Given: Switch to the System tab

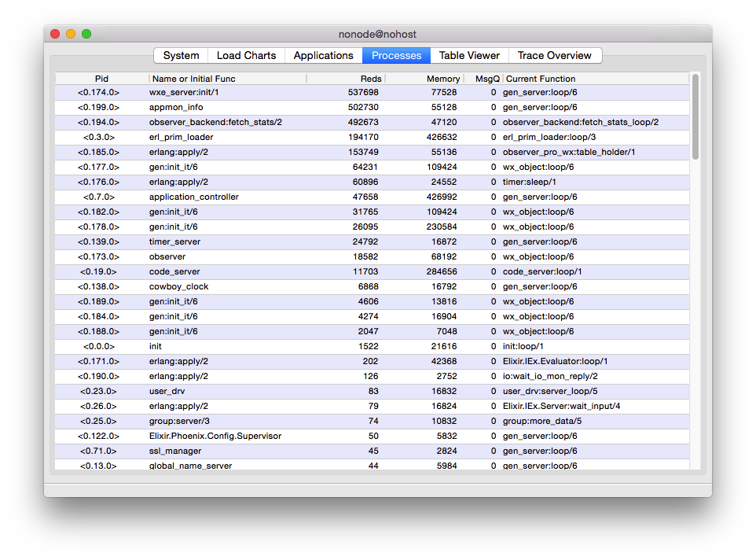Looking at the screenshot, I should 181,56.
